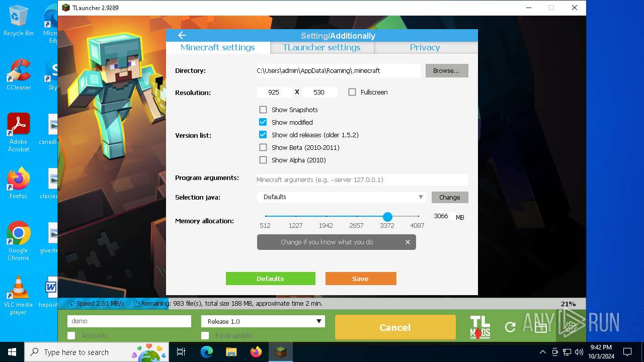The height and width of the screenshot is (362, 644).
Task: Go back using the arrow in Setting header
Action: point(182,35)
